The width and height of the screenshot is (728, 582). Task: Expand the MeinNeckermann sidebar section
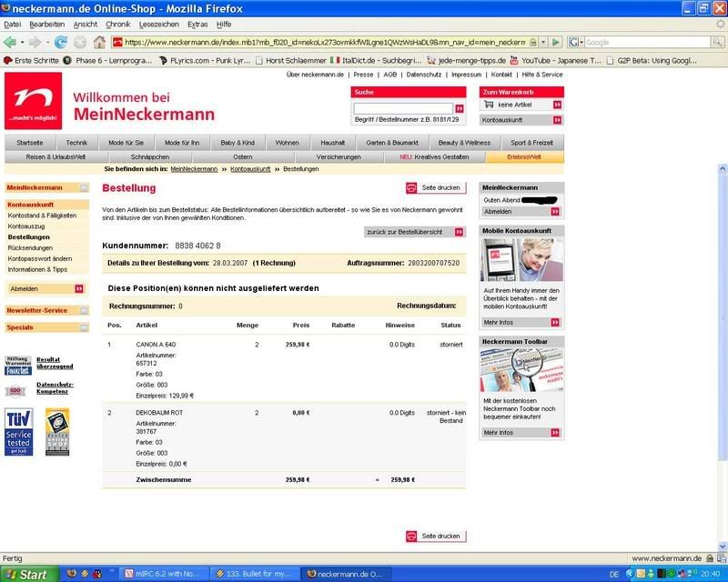84,187
